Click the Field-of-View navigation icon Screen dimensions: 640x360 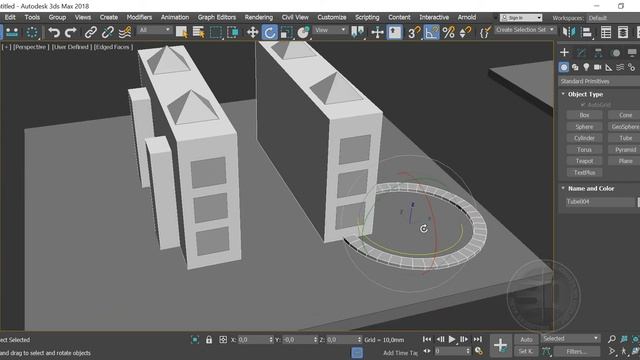(612, 351)
